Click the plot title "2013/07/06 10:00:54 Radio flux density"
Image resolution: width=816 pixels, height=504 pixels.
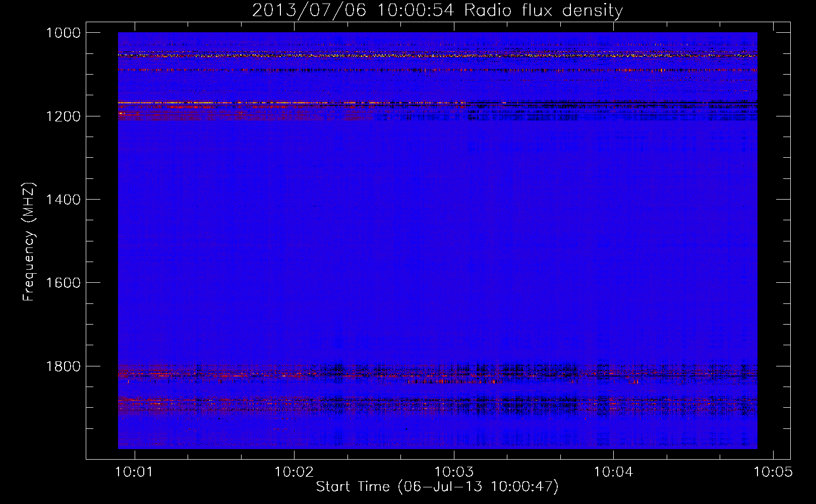[437, 10]
